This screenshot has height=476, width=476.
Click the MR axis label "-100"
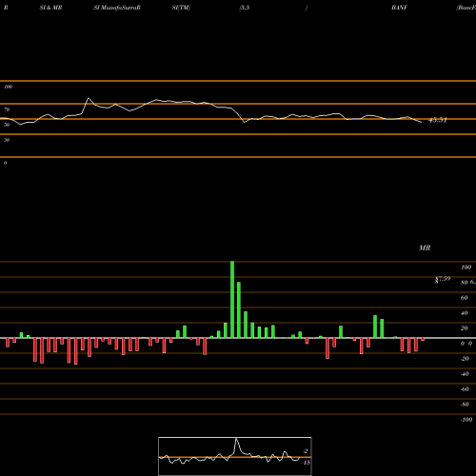[466, 420]
